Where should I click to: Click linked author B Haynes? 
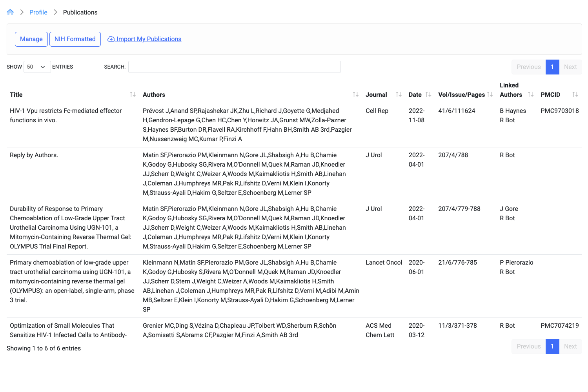tap(513, 111)
